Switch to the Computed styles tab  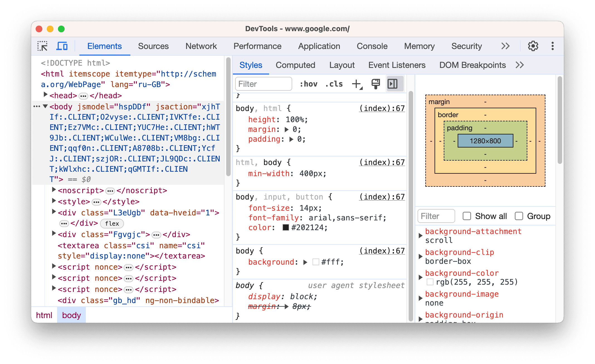pyautogui.click(x=295, y=65)
